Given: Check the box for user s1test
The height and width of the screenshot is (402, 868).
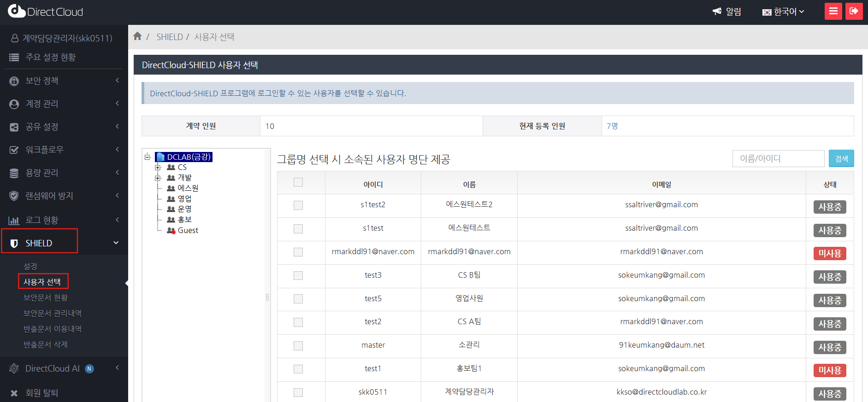Looking at the screenshot, I should click(298, 229).
